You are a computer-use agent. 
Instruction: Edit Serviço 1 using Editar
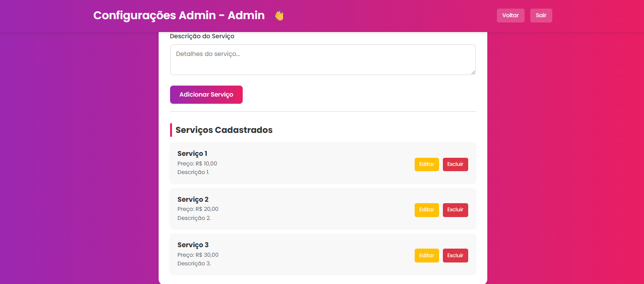click(x=426, y=164)
